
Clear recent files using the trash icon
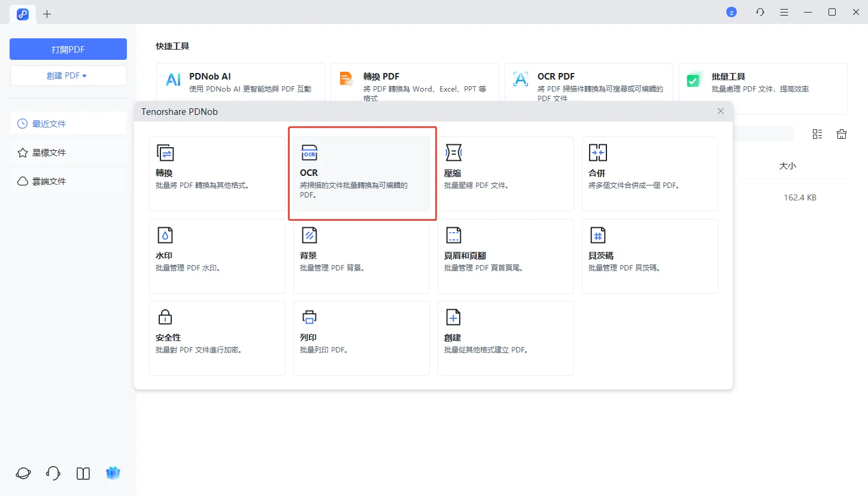tap(842, 134)
